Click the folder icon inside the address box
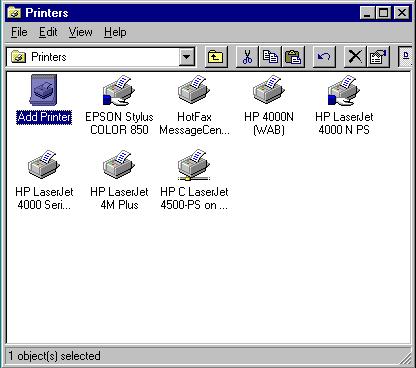 (x=18, y=57)
